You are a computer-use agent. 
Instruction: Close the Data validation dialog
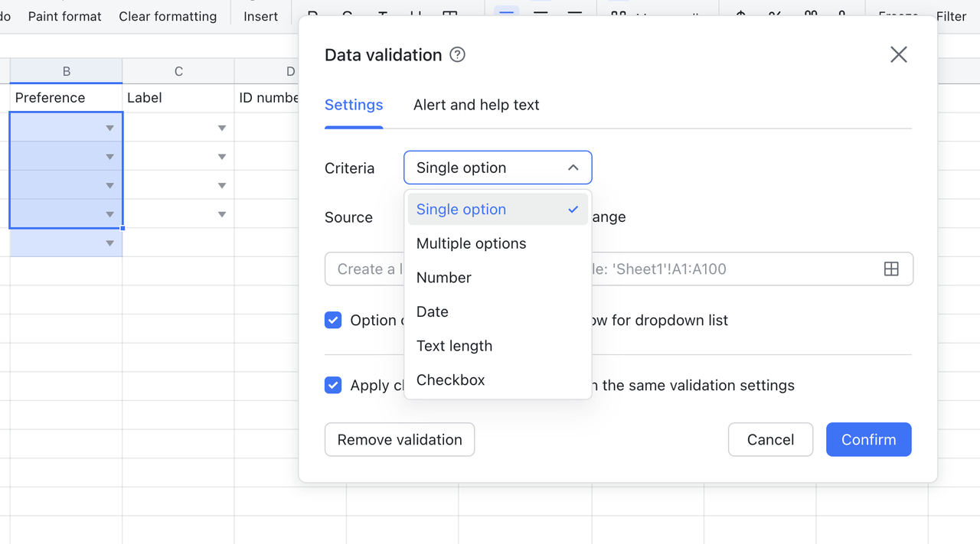click(898, 54)
